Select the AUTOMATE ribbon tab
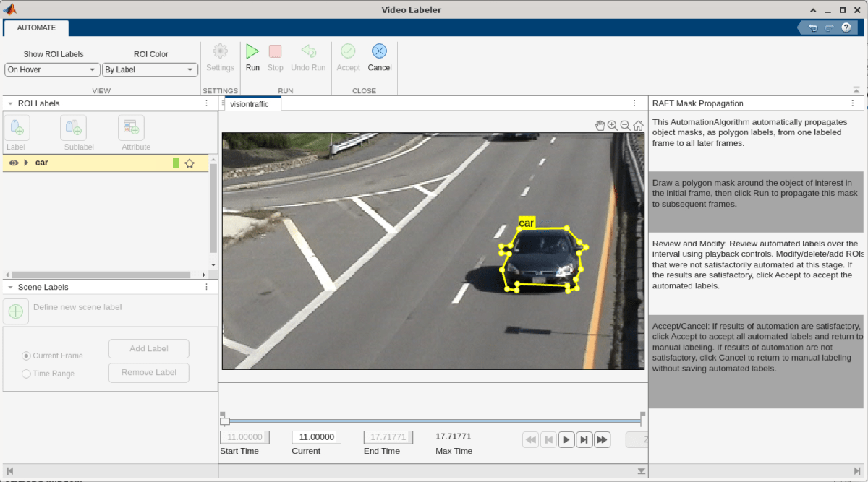The image size is (868, 482). [36, 27]
